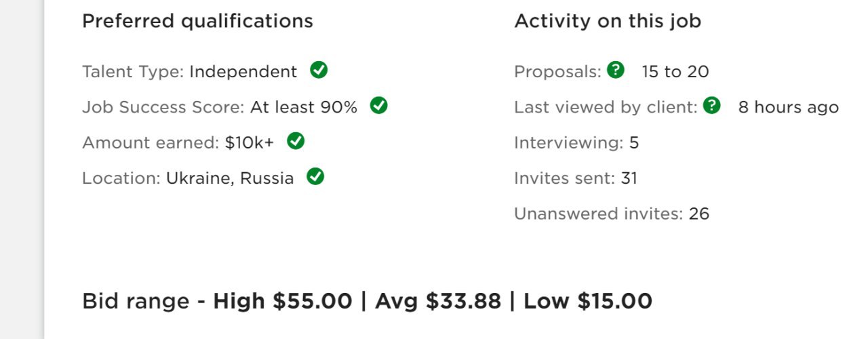868x339 pixels.
Task: Click the Invites sent: 31 line
Action: click(x=576, y=178)
